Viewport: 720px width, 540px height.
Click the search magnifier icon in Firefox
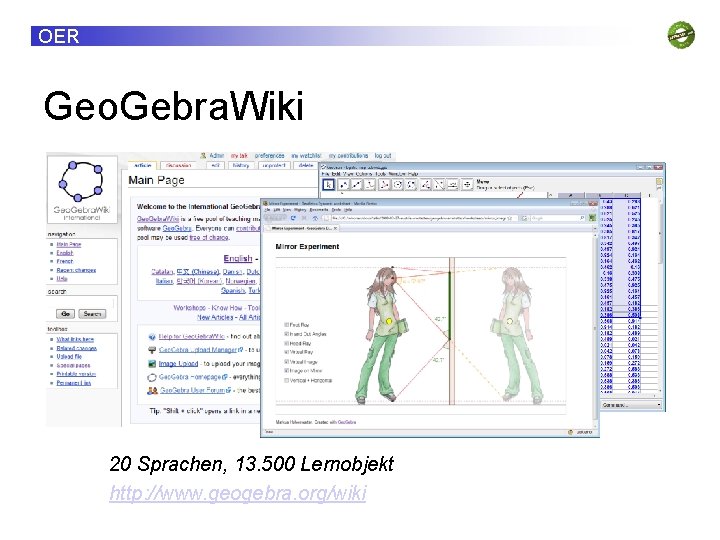click(582, 218)
